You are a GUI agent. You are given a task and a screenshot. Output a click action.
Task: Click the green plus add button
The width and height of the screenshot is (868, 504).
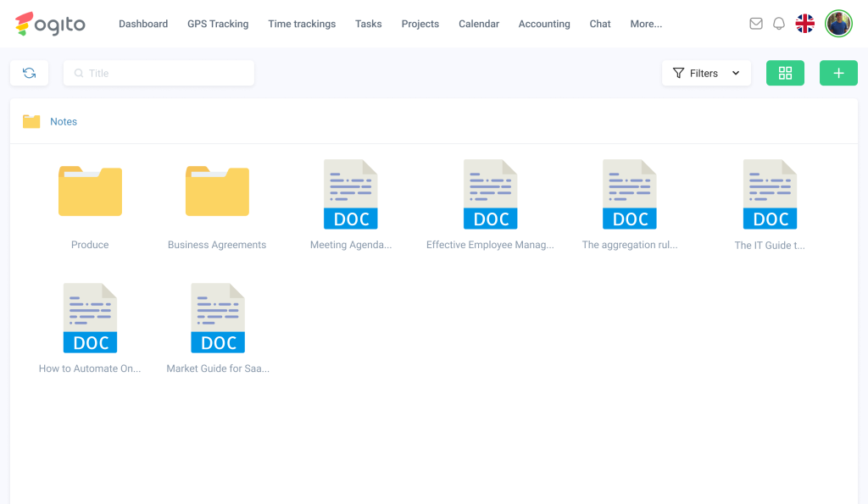coord(838,73)
